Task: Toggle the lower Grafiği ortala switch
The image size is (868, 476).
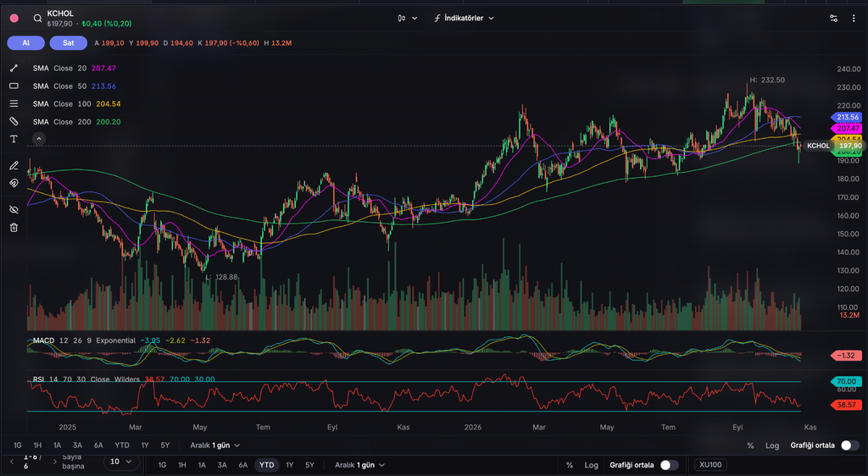Action: (x=670, y=465)
